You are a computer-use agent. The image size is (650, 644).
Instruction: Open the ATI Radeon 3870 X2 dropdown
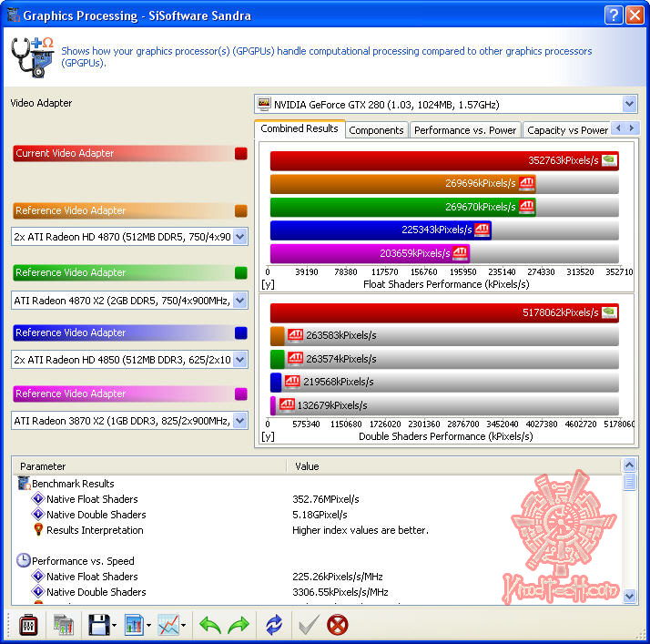240,421
